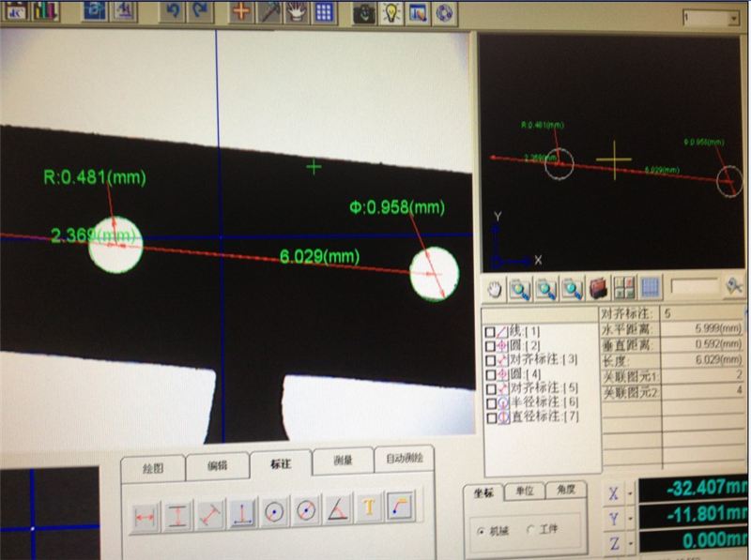
Task: Check the box for 圆:[2]
Action: pos(490,345)
